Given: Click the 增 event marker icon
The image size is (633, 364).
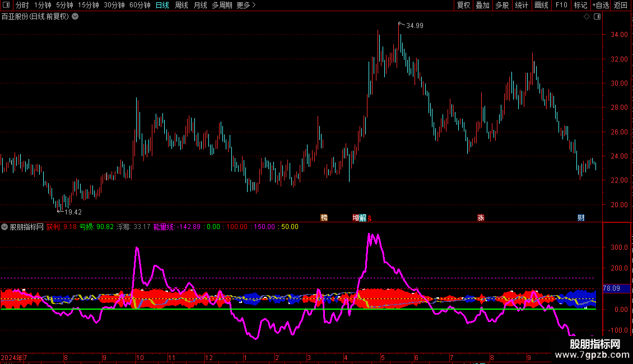Looking at the screenshot, I should pyautogui.click(x=356, y=218).
